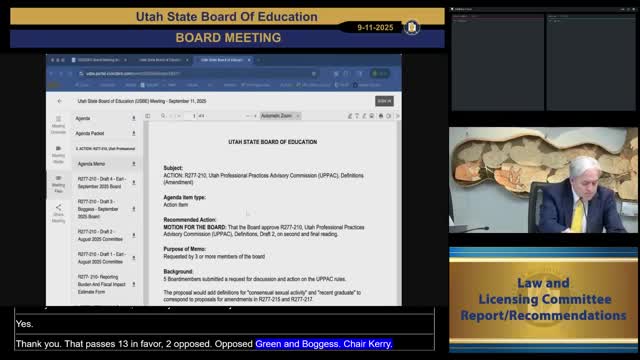Download the Reporting Burden And Fiscal Impact form
Image resolution: width=640 pixels, height=360 pixels.
click(133, 284)
